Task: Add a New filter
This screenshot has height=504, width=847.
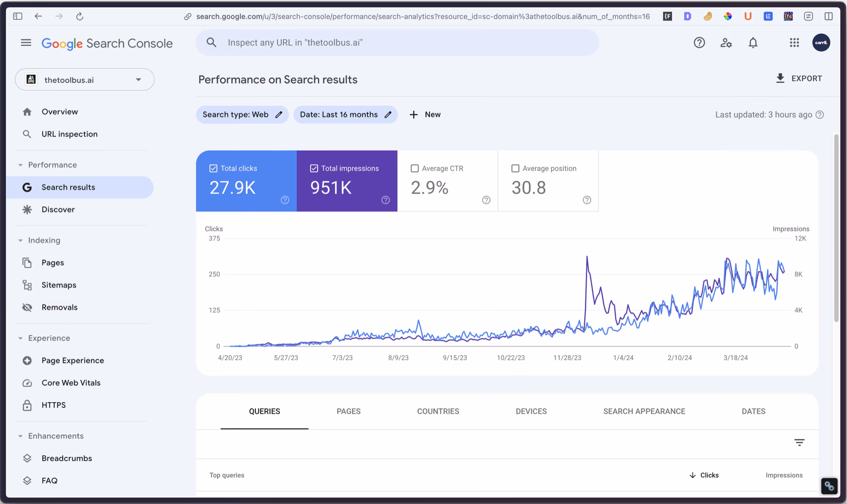Action: 425,114
